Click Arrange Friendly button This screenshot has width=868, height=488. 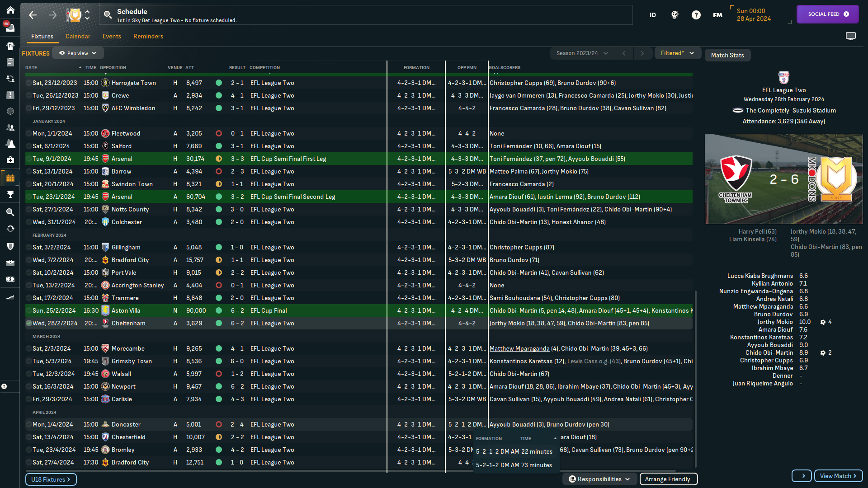point(668,479)
